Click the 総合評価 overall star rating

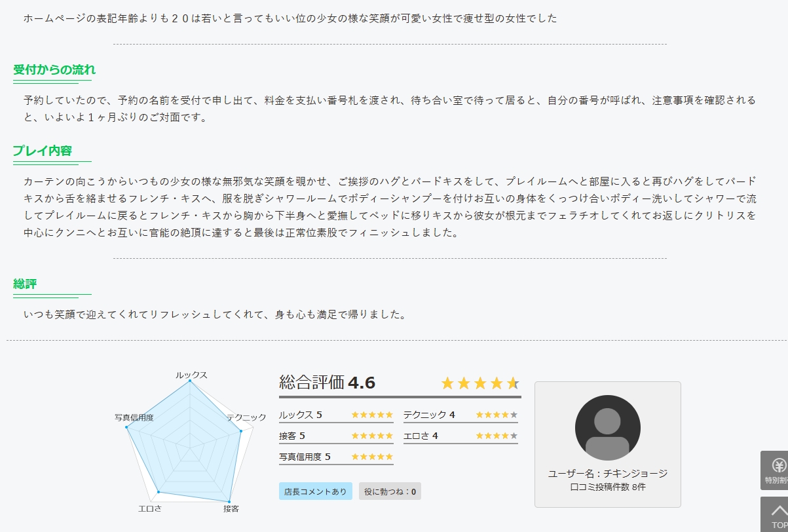coord(479,383)
